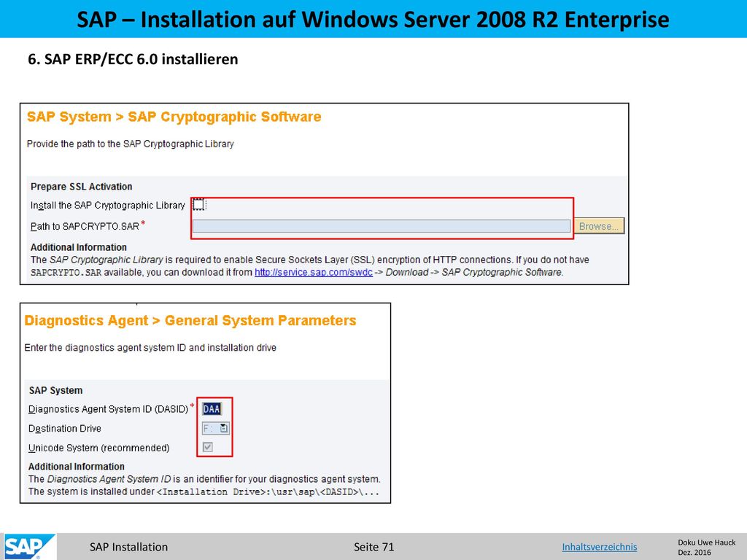
Task: Click the DASID field containing DAA
Action: 212,409
